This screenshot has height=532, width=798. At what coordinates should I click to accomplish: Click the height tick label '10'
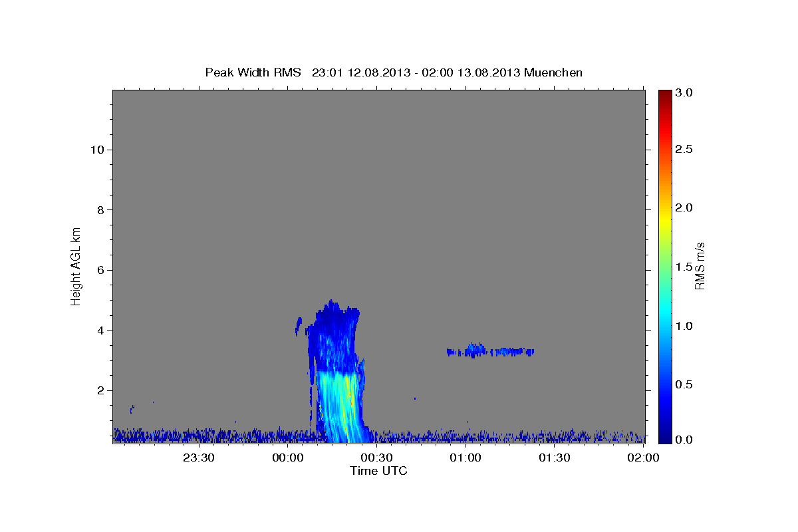click(x=96, y=150)
